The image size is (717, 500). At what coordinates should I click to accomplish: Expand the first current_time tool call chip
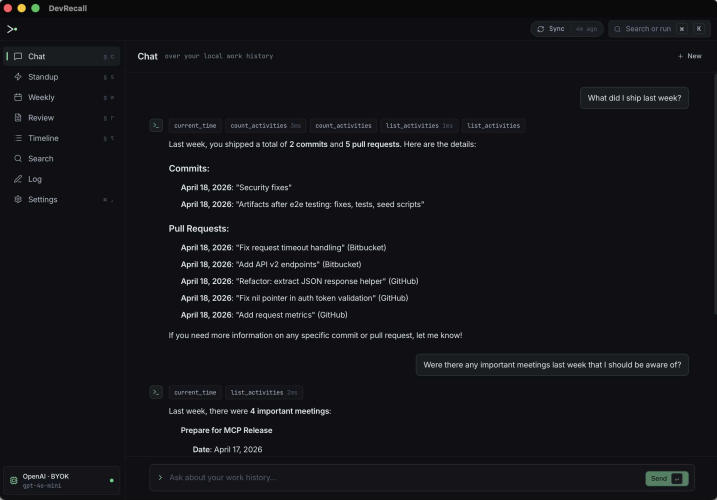[x=195, y=125]
